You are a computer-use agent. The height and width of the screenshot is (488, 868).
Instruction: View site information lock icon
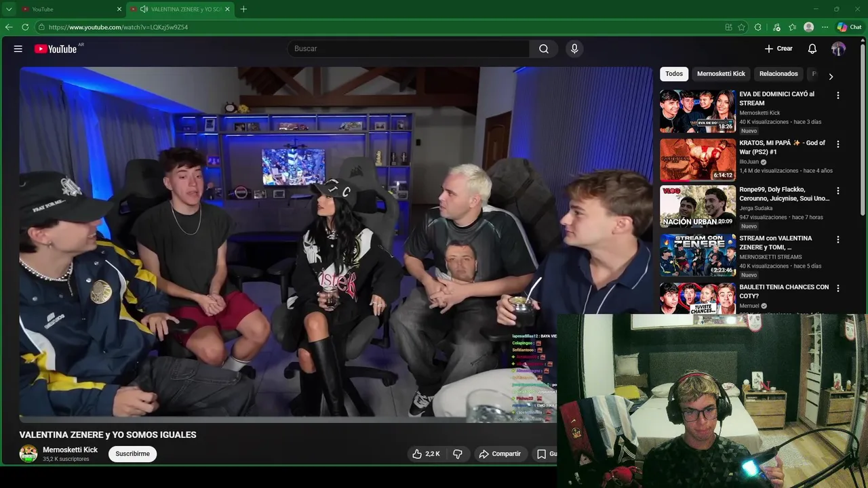click(41, 27)
